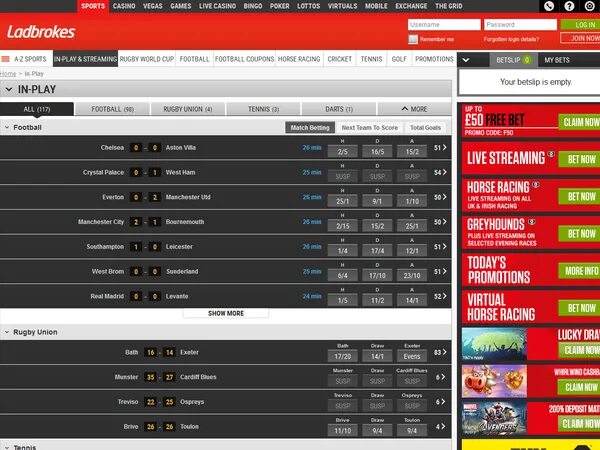Viewport: 600px width, 450px height.
Task: Open Real Madrid v Levante 52 markets
Action: (x=440, y=296)
